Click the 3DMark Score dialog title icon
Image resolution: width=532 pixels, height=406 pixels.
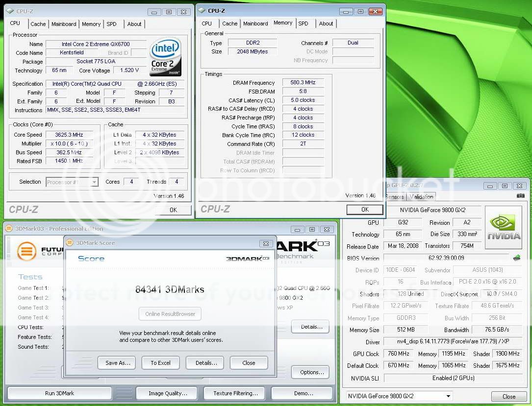70,242
